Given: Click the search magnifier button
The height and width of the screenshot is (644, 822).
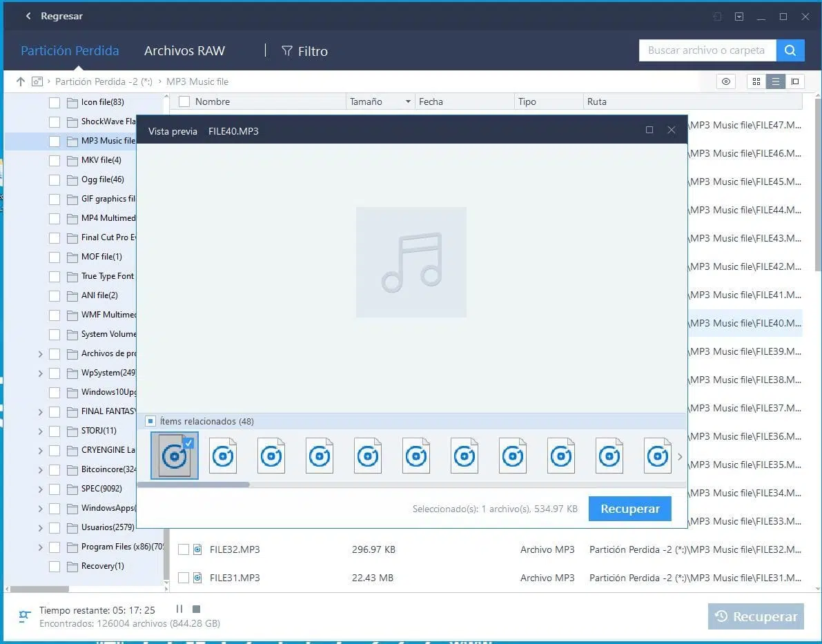Looking at the screenshot, I should pos(790,50).
